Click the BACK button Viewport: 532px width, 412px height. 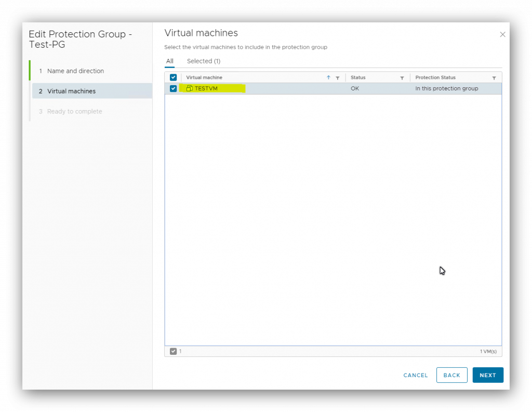[451, 375]
